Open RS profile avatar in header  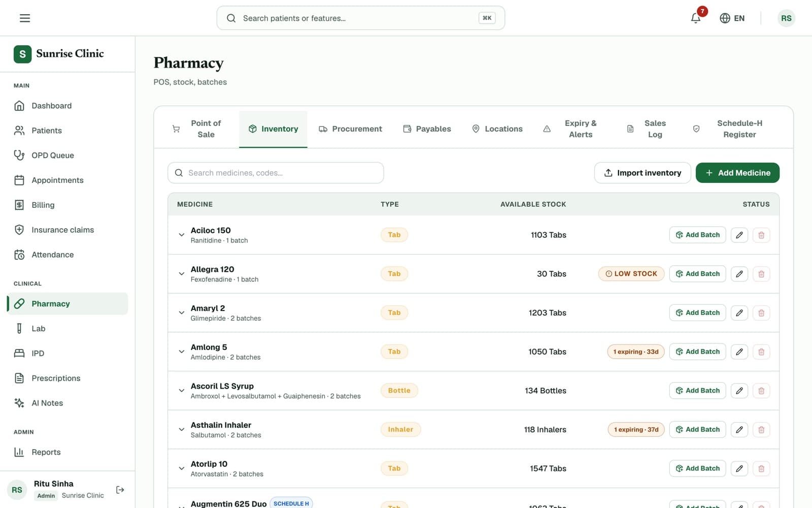click(x=786, y=18)
